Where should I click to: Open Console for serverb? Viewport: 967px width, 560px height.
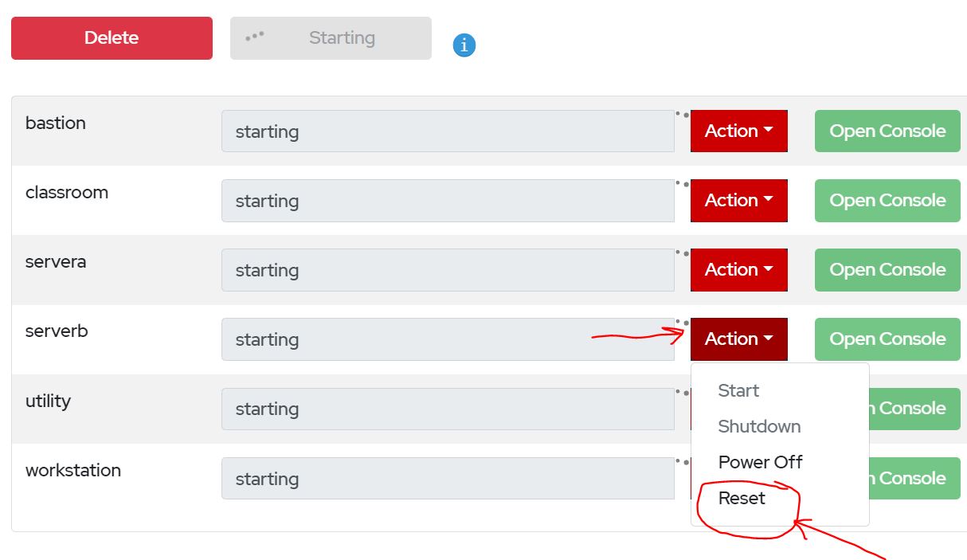887,339
